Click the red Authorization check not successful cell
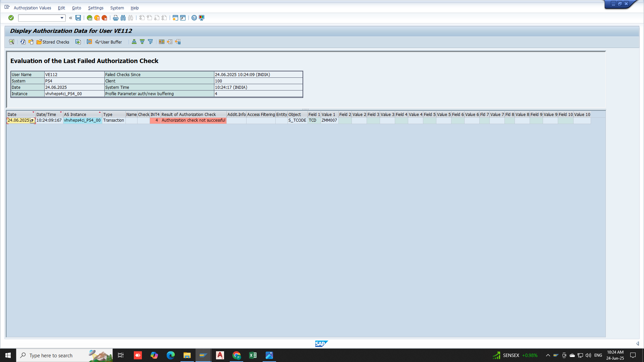The height and width of the screenshot is (362, 644). (x=193, y=120)
